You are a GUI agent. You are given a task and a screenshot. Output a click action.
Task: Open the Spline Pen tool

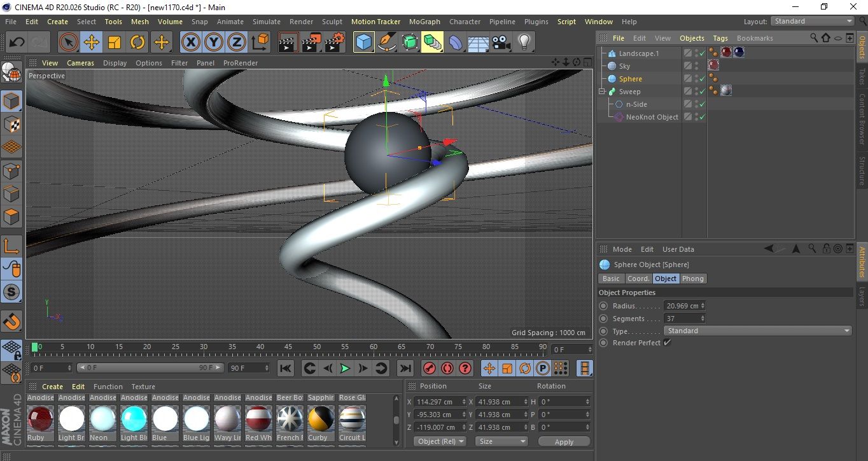[386, 43]
